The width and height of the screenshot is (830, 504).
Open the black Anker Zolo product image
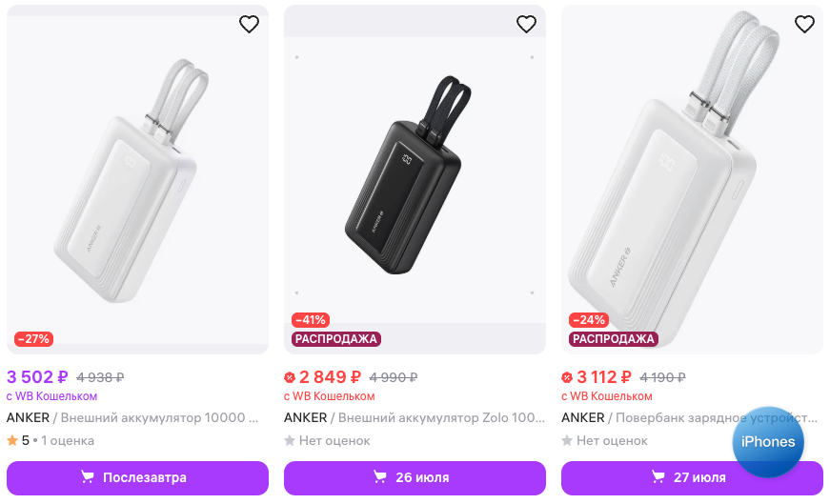(415, 181)
